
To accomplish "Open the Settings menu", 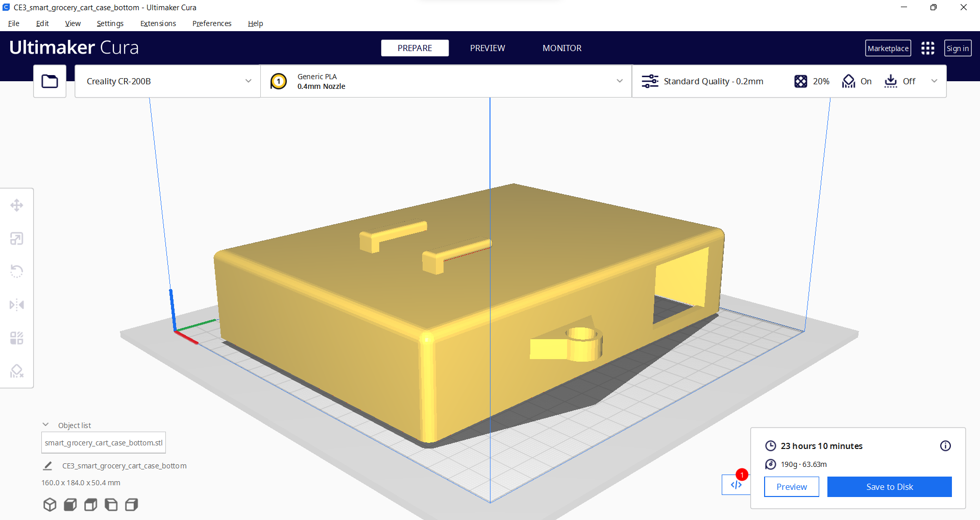I will click(110, 23).
